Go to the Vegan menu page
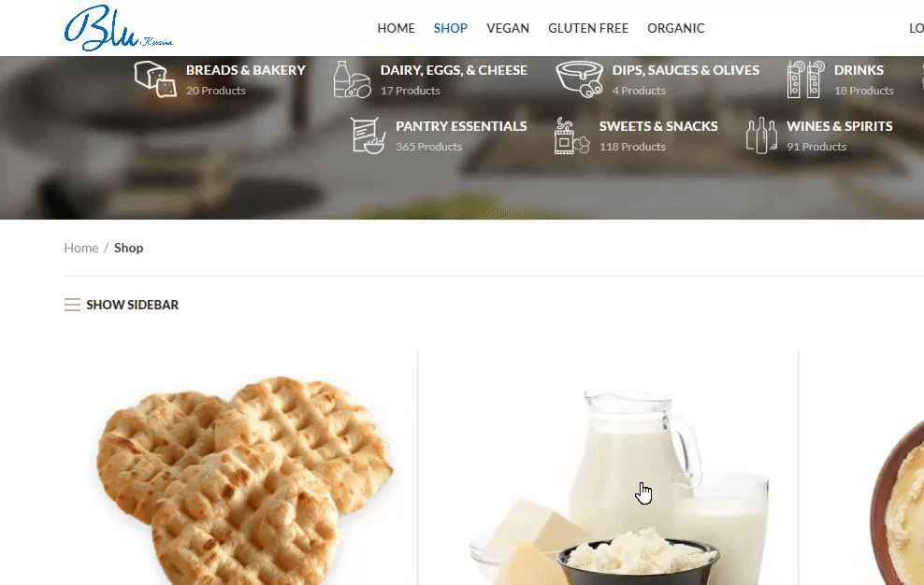 coord(508,28)
